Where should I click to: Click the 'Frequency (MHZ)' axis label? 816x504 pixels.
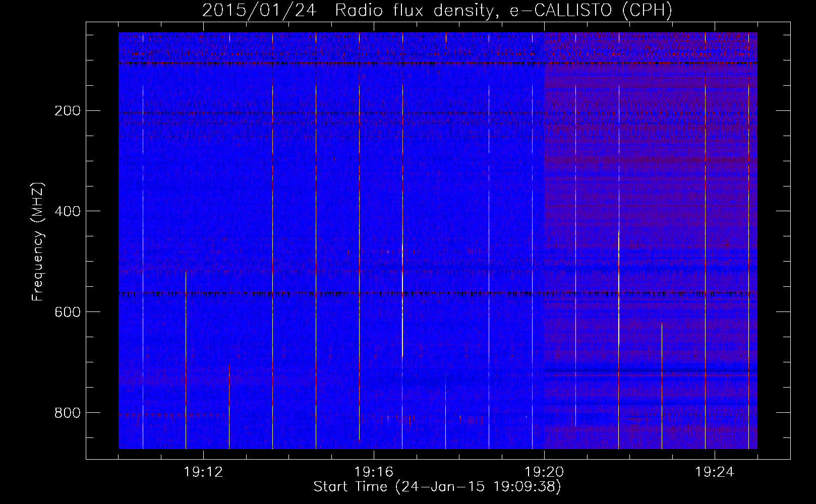click(x=38, y=242)
